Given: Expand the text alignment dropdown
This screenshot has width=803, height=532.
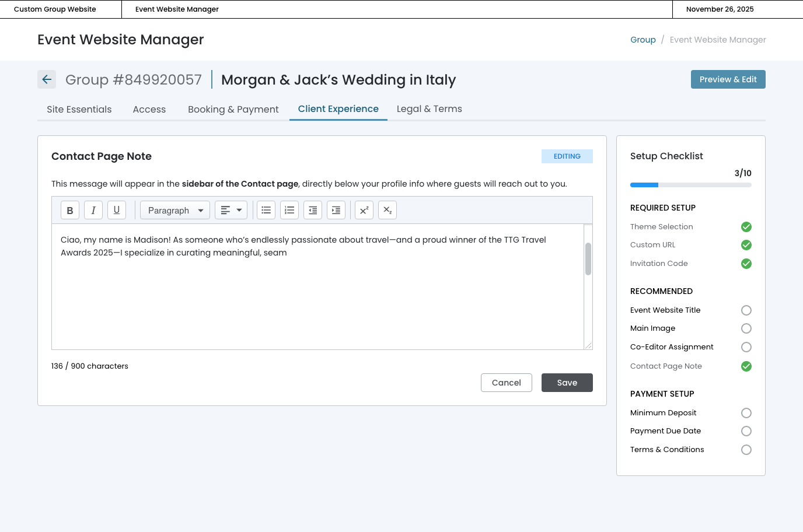Looking at the screenshot, I should tap(231, 210).
